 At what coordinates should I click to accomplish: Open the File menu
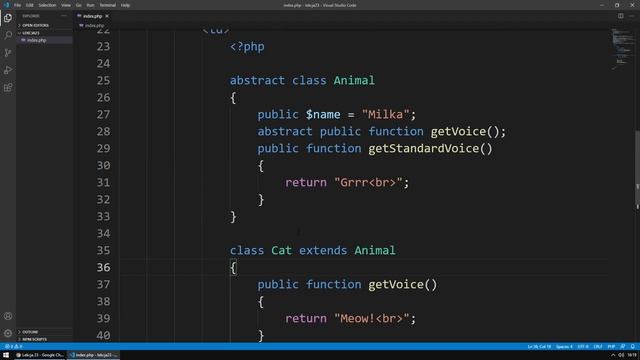(x=17, y=5)
